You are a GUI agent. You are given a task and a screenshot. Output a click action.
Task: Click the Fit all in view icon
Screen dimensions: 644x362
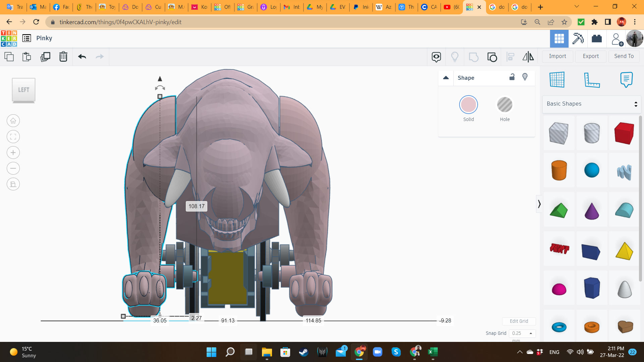click(13, 137)
